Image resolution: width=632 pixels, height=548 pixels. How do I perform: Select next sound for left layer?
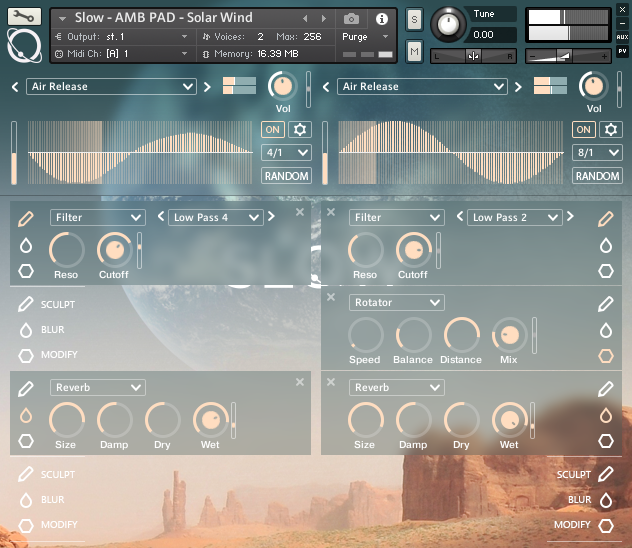point(207,87)
